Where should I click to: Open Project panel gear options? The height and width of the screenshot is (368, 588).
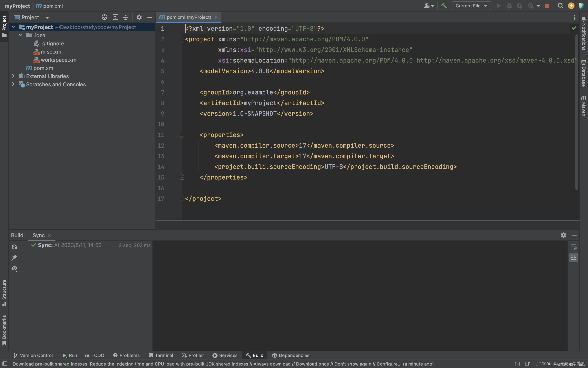[x=139, y=17]
